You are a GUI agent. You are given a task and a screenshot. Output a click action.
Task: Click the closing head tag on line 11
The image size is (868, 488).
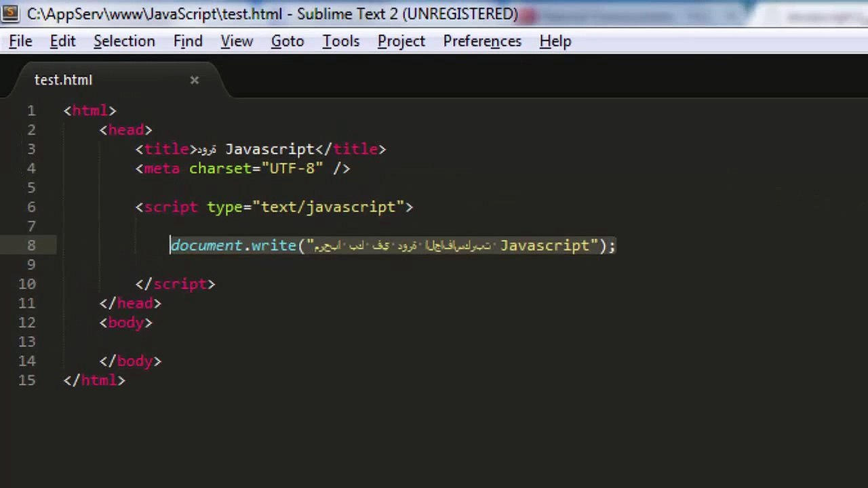[130, 303]
